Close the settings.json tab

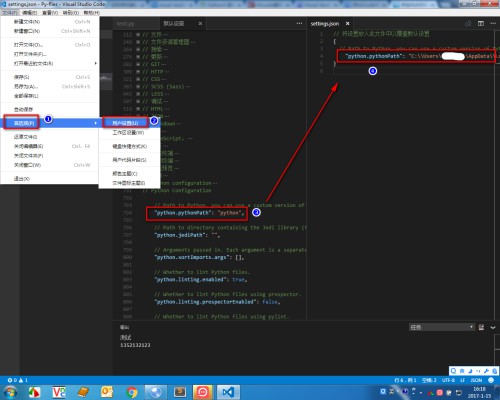point(347,23)
